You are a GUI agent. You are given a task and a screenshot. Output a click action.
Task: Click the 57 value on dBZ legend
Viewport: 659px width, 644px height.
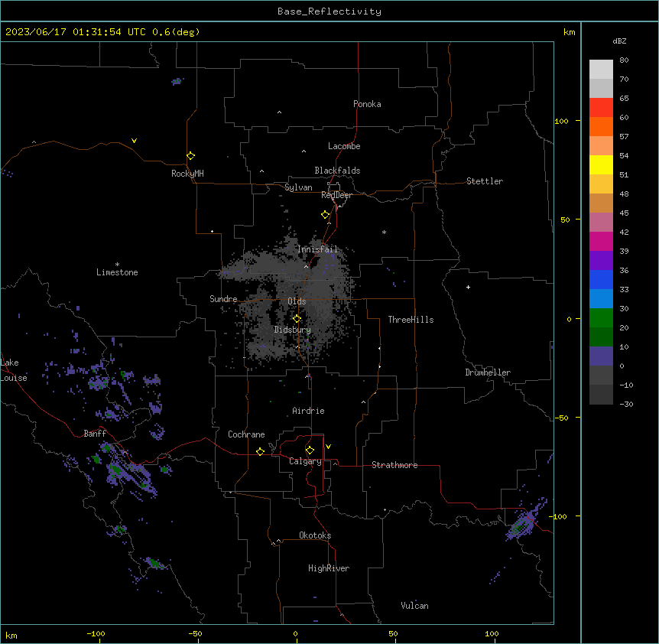(x=624, y=137)
